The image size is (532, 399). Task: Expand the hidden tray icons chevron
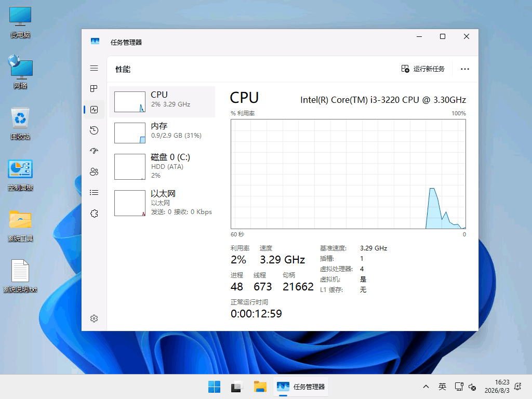[426, 387]
